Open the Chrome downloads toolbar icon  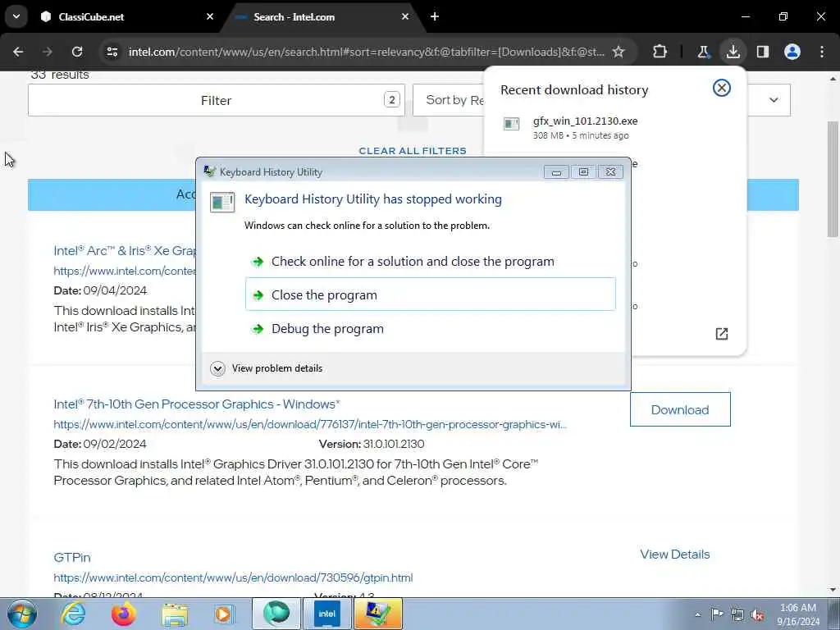[733, 52]
